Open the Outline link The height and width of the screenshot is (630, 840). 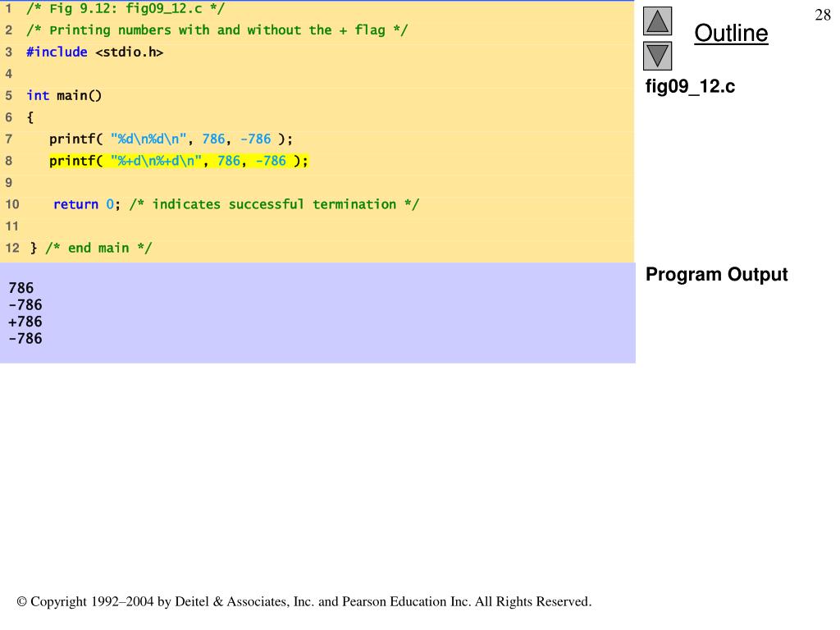(x=731, y=33)
